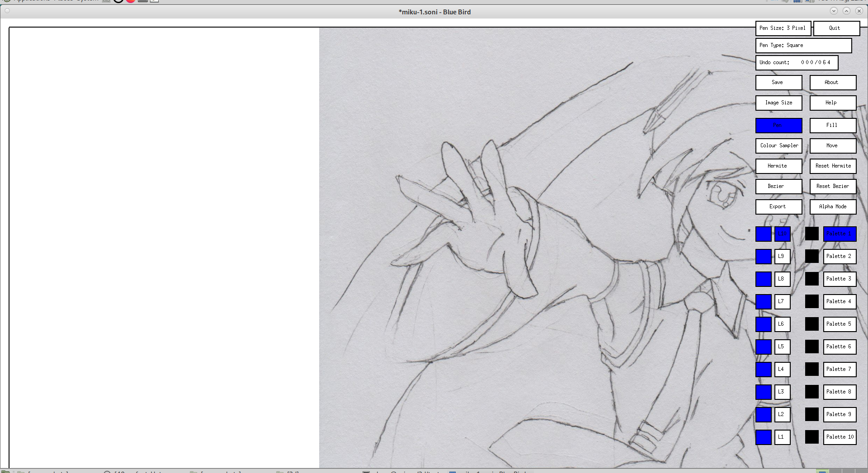Select the Hermite curve tool
The image size is (868, 473).
[x=778, y=166]
